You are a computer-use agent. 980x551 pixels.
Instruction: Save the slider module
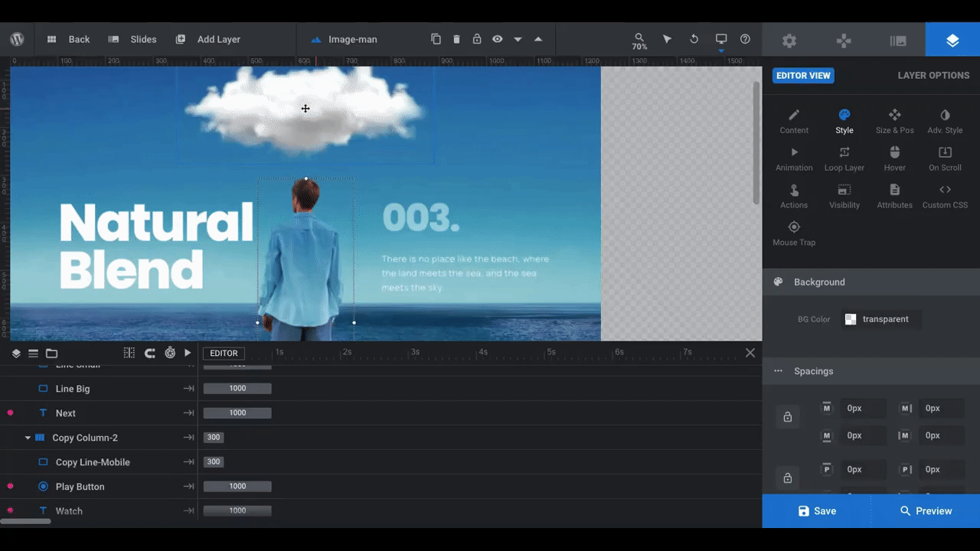pyautogui.click(x=817, y=511)
